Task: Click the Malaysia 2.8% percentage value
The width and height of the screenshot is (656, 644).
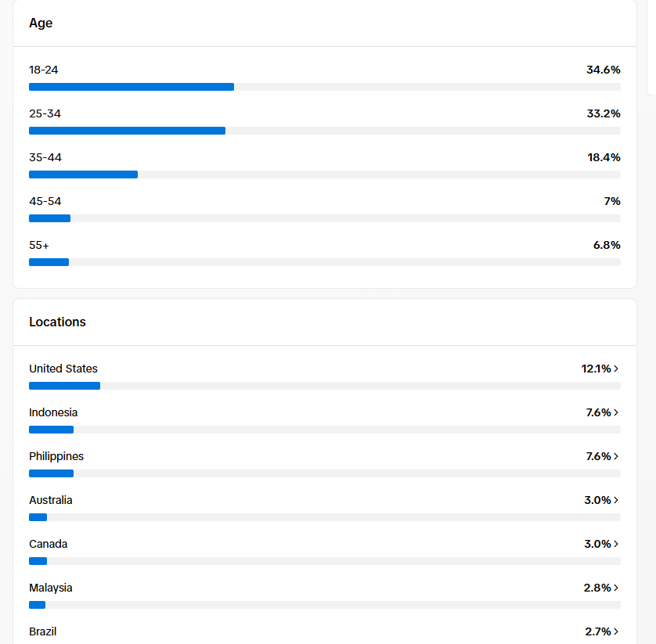Action: tap(597, 588)
